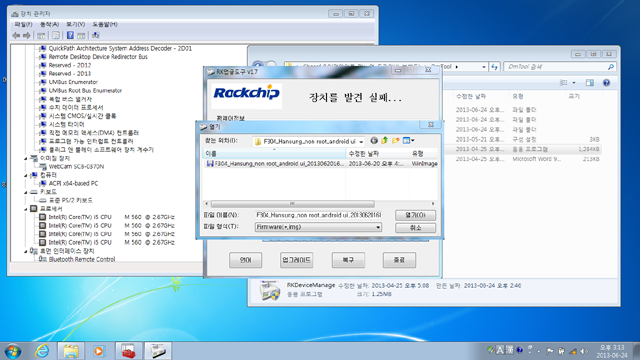This screenshot has height=360, width=640.
Task: Create a new folder in Open dialog
Action: pyautogui.click(x=396, y=140)
